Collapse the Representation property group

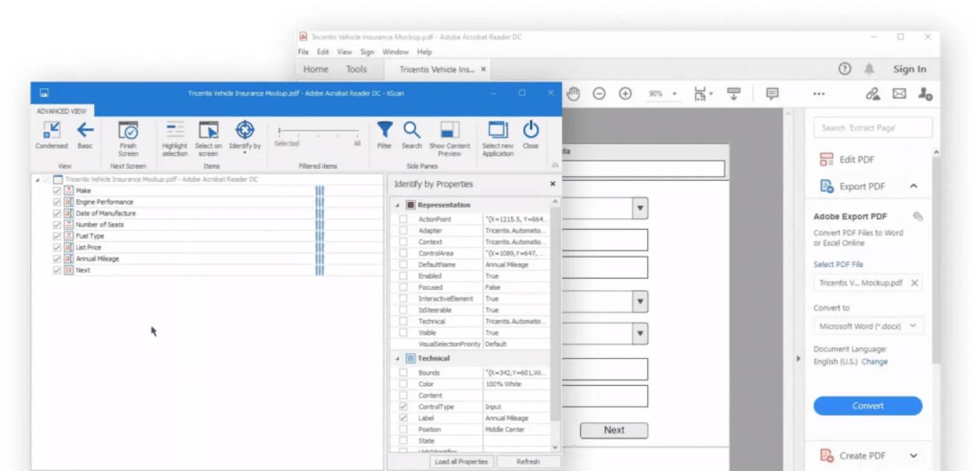(398, 205)
